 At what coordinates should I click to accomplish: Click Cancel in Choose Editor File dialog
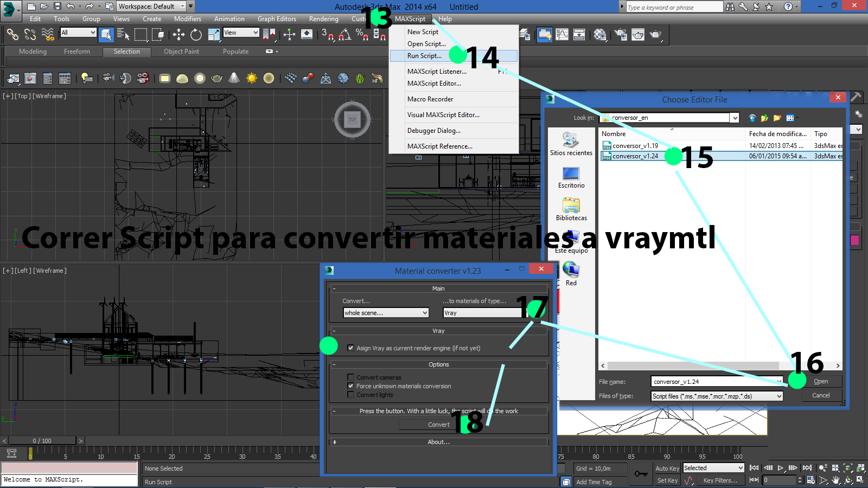821,395
